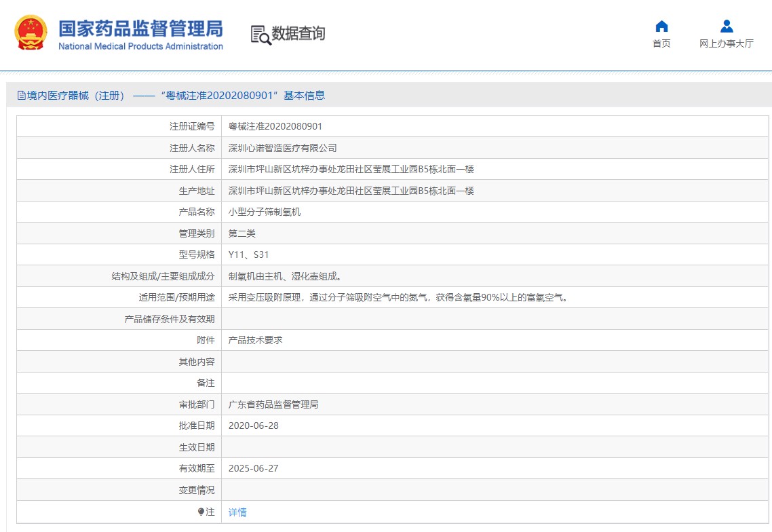The height and width of the screenshot is (532, 772).
Task: Click the national emblem logo
Action: click(x=31, y=33)
